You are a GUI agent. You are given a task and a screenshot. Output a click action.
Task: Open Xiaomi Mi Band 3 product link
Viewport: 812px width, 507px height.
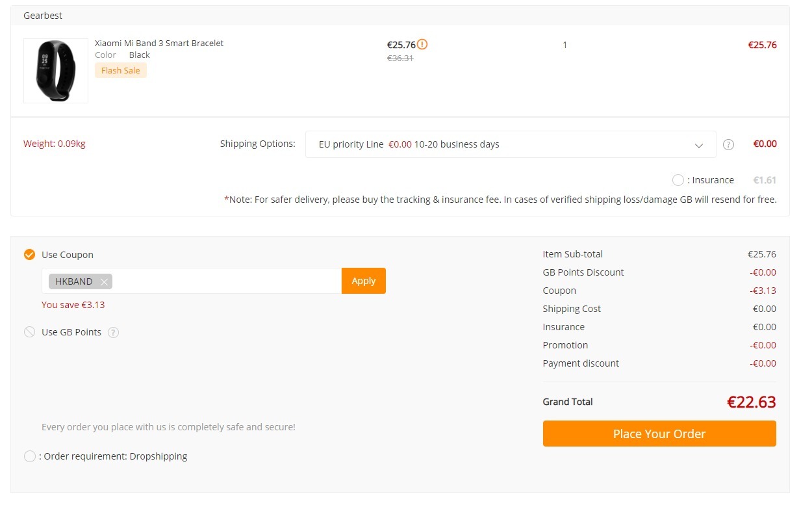click(x=159, y=43)
